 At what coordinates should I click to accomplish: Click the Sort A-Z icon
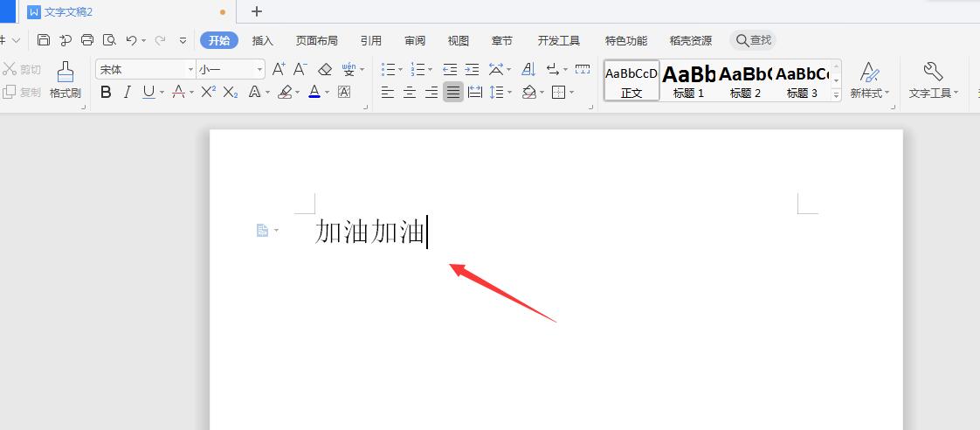tap(528, 69)
